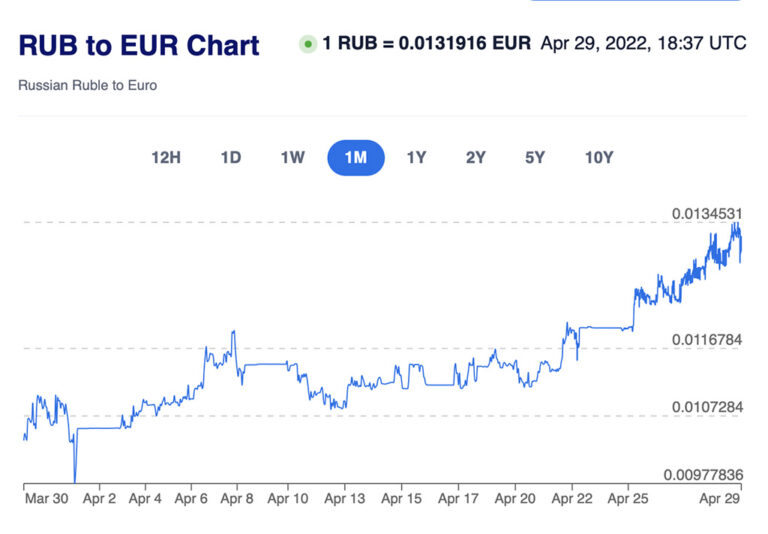
Task: Click the RUB to EUR Chart heading
Action: click(139, 46)
